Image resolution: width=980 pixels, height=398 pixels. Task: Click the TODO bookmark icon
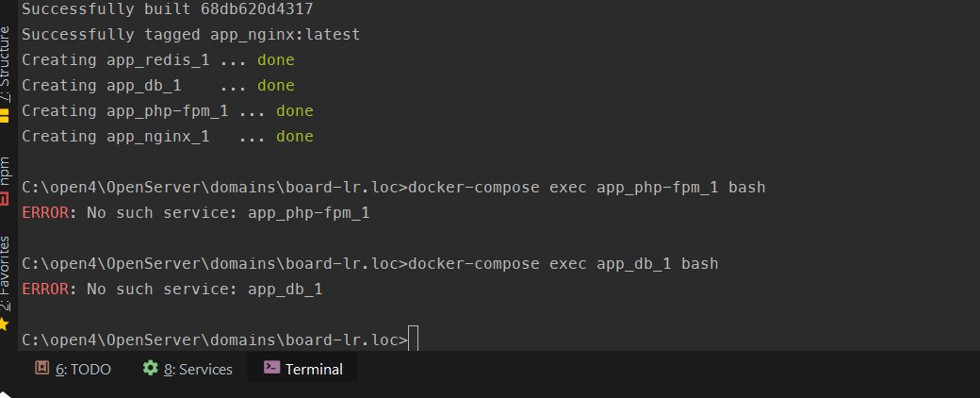(x=41, y=368)
